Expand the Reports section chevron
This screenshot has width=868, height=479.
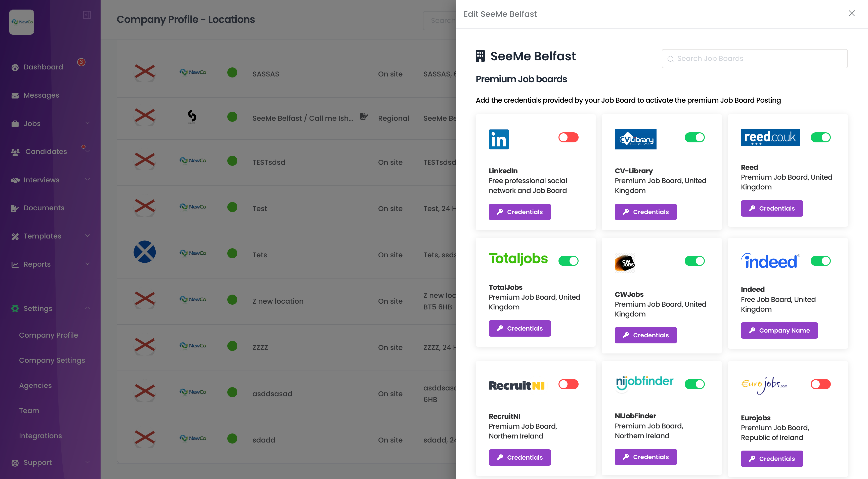point(87,264)
